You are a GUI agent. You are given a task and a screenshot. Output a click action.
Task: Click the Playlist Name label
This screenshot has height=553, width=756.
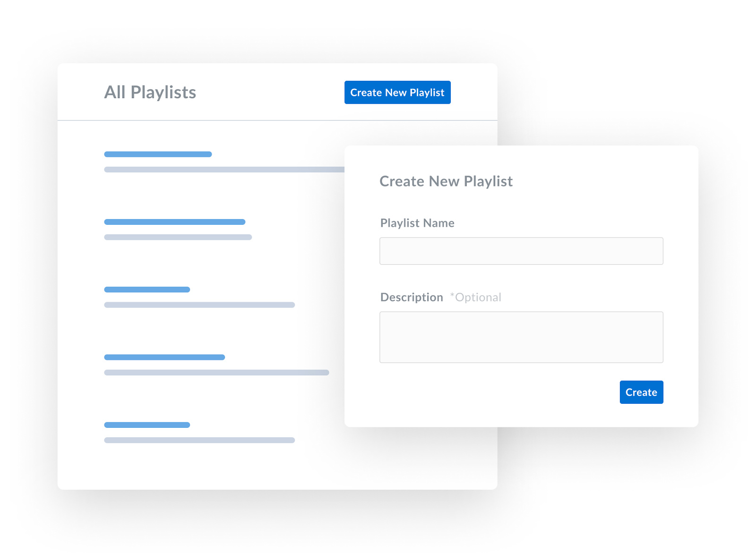pos(417,223)
